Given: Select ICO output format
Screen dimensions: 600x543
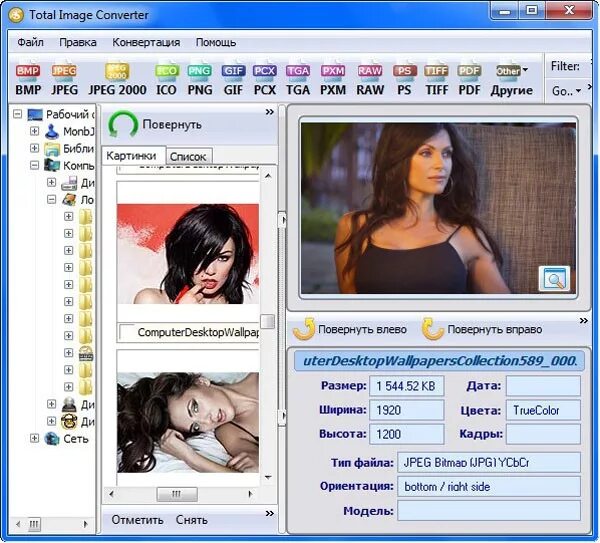Looking at the screenshot, I should [x=166, y=79].
